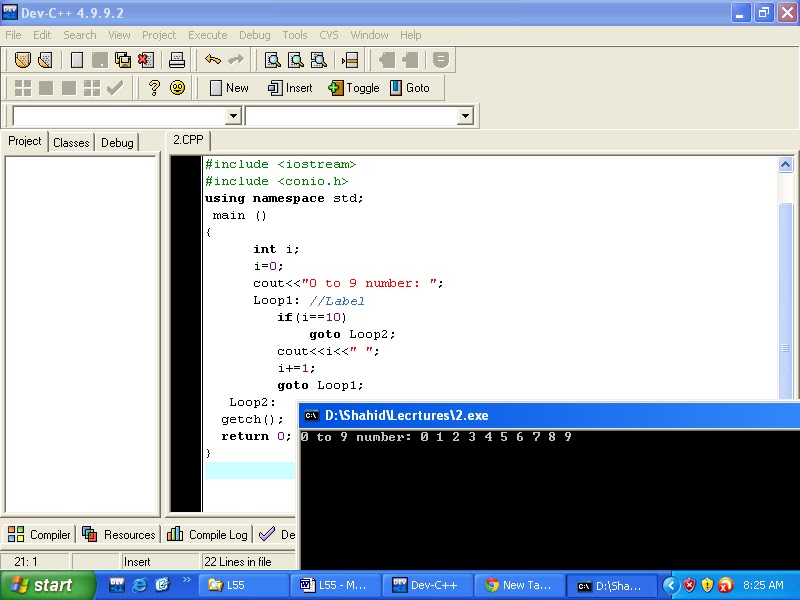
Task: Click the Close file icon with red X
Action: tap(146, 60)
